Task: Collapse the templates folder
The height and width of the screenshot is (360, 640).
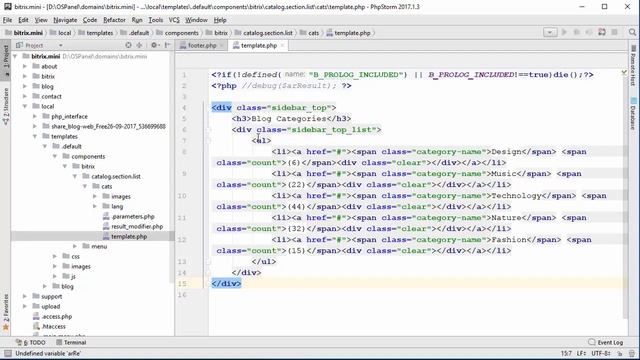Action: (x=35, y=136)
